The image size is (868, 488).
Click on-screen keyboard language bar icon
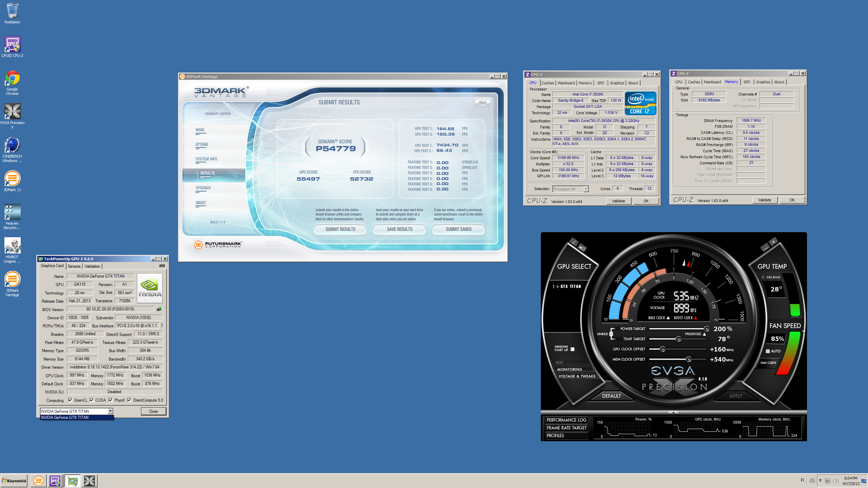click(x=812, y=480)
